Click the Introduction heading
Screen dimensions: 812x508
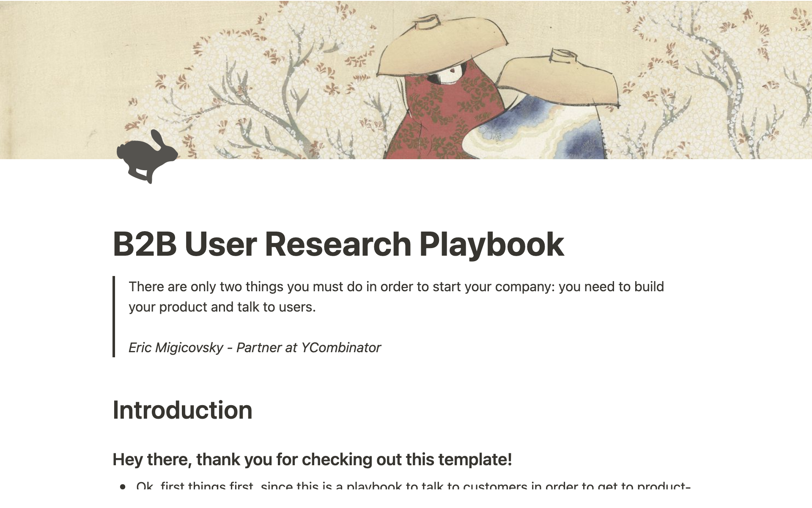pos(182,410)
